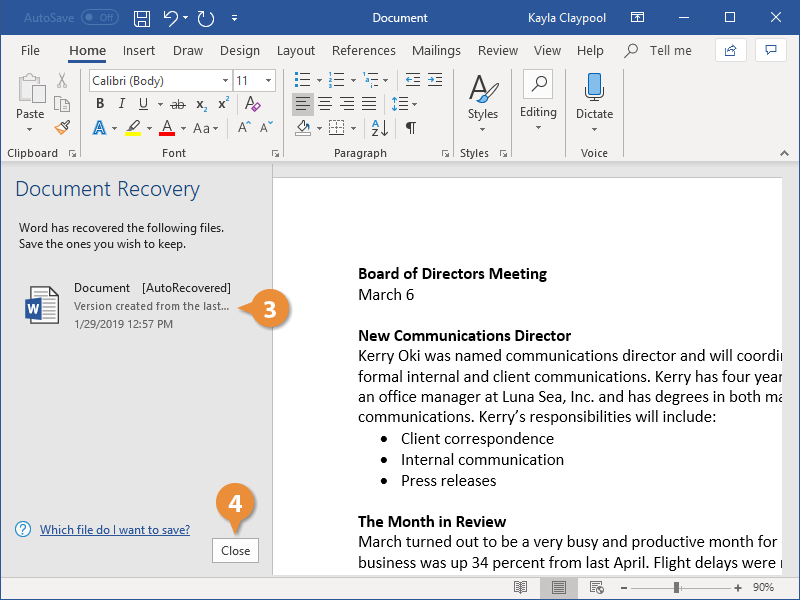This screenshot has height=600, width=800.
Task: Expand the Paste options arrow
Action: click(30, 130)
